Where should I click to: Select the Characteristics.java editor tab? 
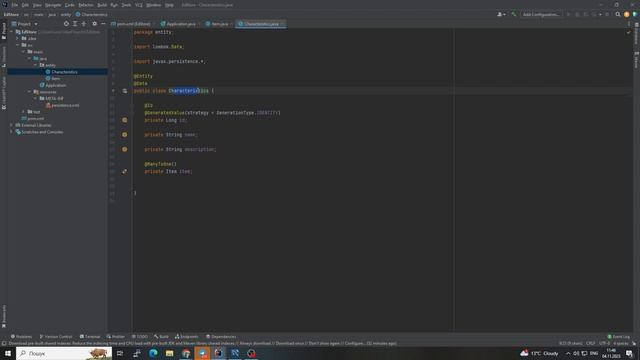(x=261, y=24)
